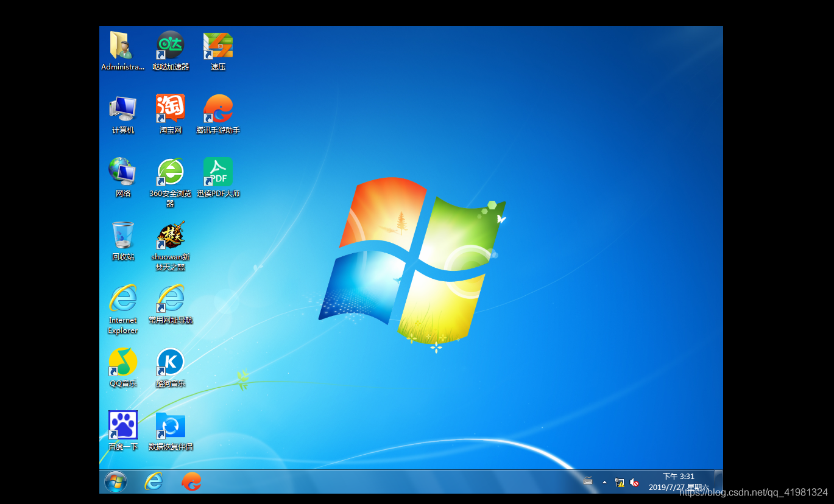834x504 pixels.
Task: Open the network status tray icon
Action: pos(620,482)
